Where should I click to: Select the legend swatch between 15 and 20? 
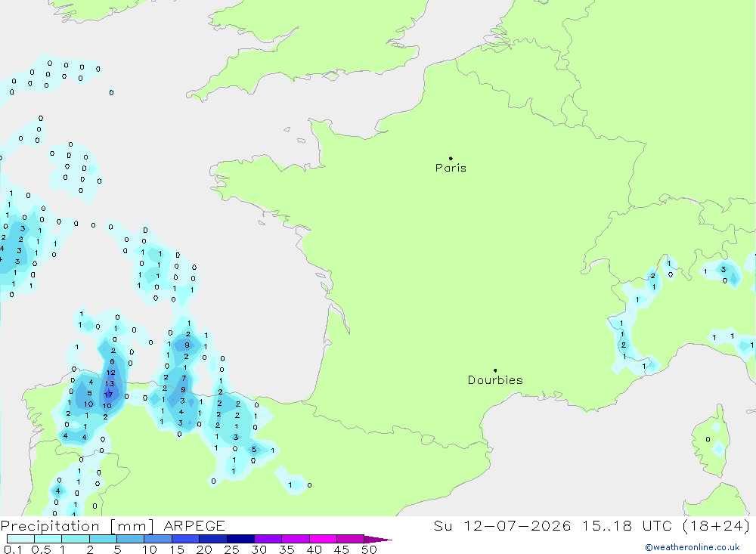point(186,539)
